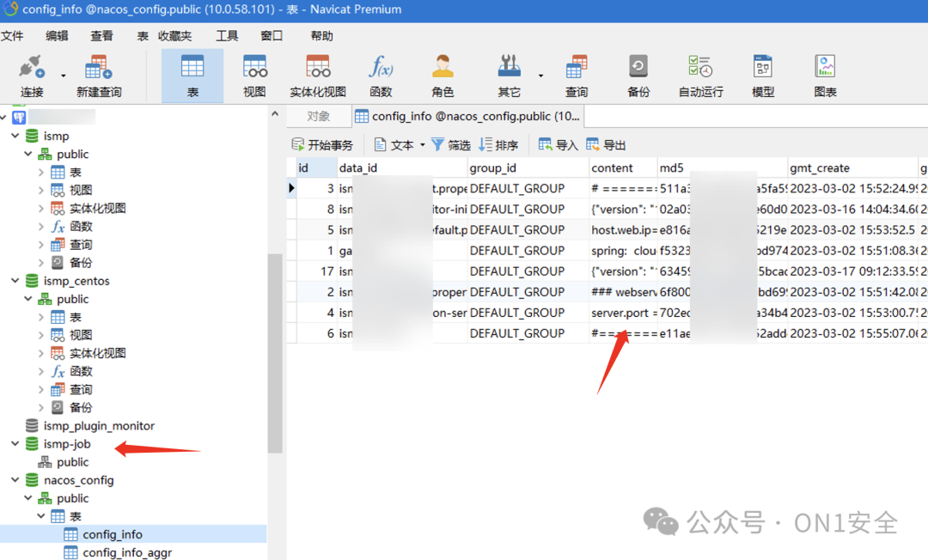Screen dimensions: 928x560
Task: Open the 连接 connection tool
Action: coord(32,76)
